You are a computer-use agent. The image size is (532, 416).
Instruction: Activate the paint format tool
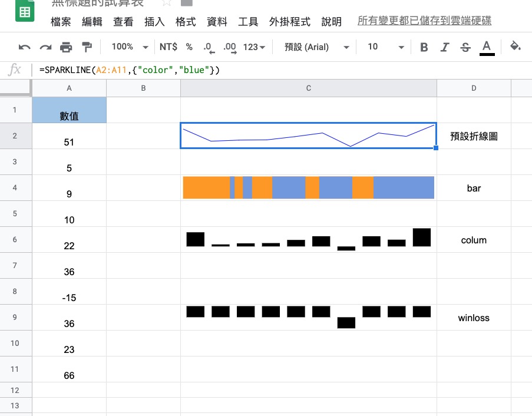(87, 47)
